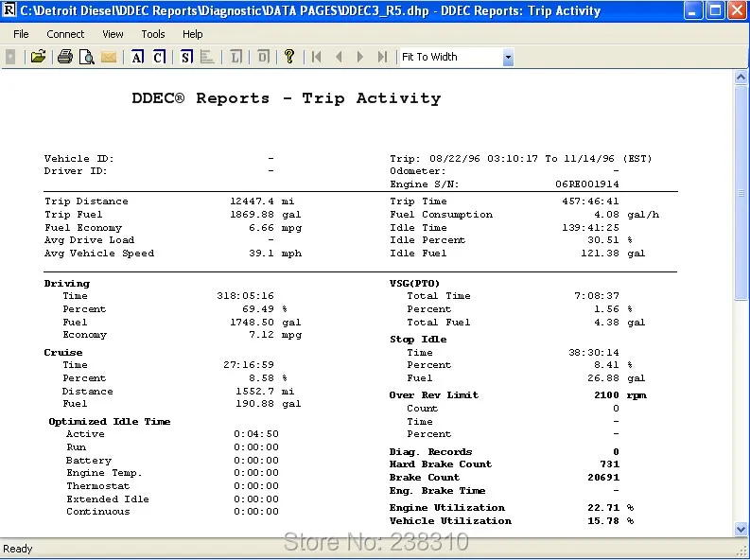750x560 pixels.
Task: Open the Help menu
Action: (193, 34)
